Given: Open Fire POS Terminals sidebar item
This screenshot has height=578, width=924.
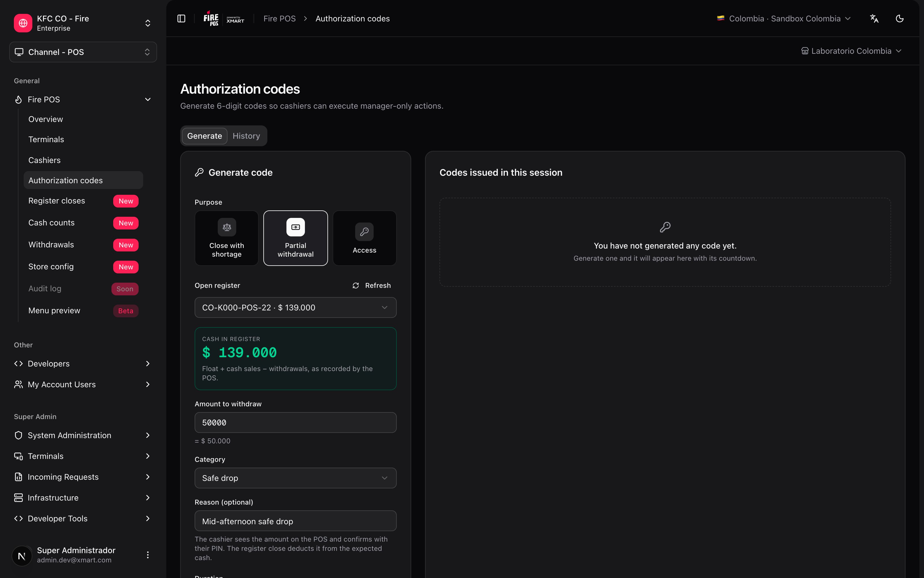Looking at the screenshot, I should (x=83, y=139).
